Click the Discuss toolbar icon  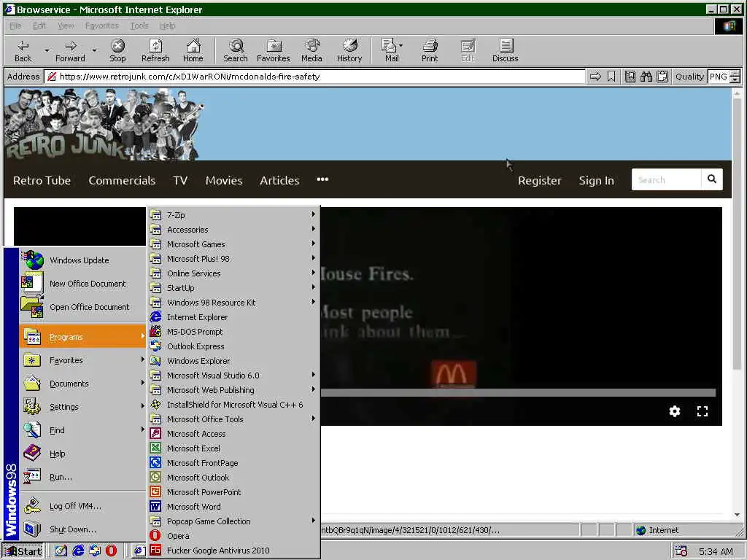pyautogui.click(x=505, y=50)
